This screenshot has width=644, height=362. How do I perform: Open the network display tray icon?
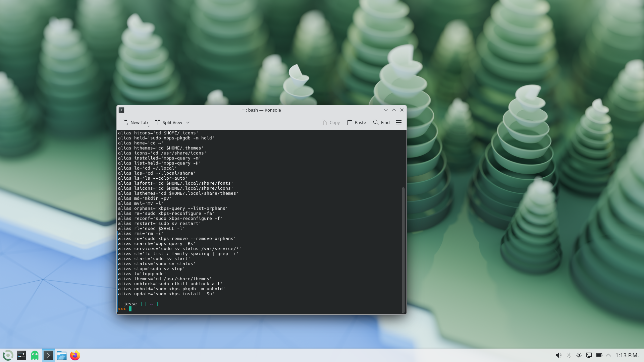click(x=589, y=355)
